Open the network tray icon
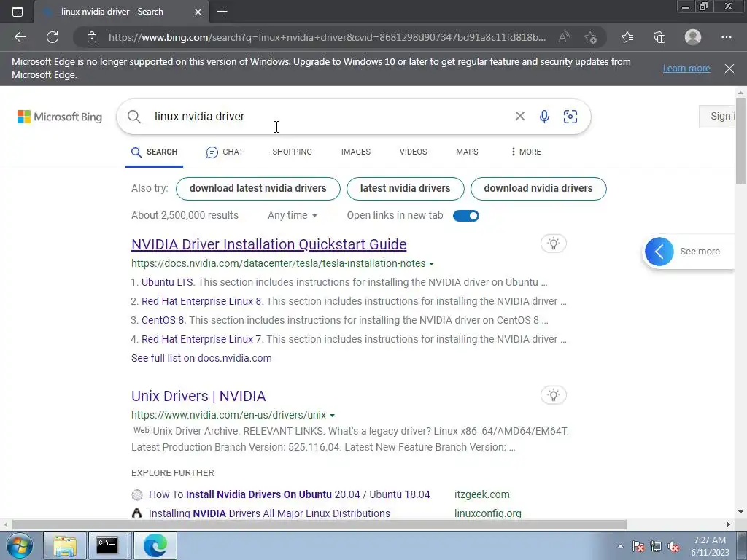Image resolution: width=747 pixels, height=560 pixels. pyautogui.click(x=656, y=547)
